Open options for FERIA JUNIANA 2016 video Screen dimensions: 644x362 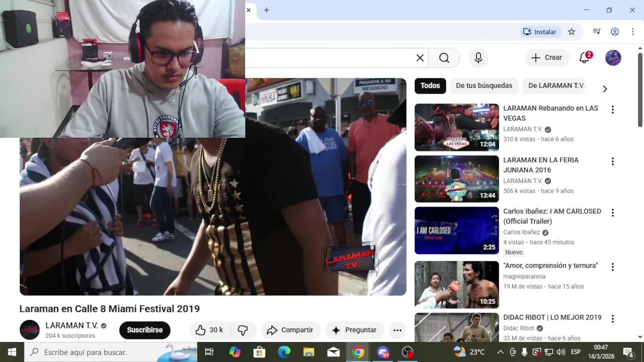click(x=613, y=161)
